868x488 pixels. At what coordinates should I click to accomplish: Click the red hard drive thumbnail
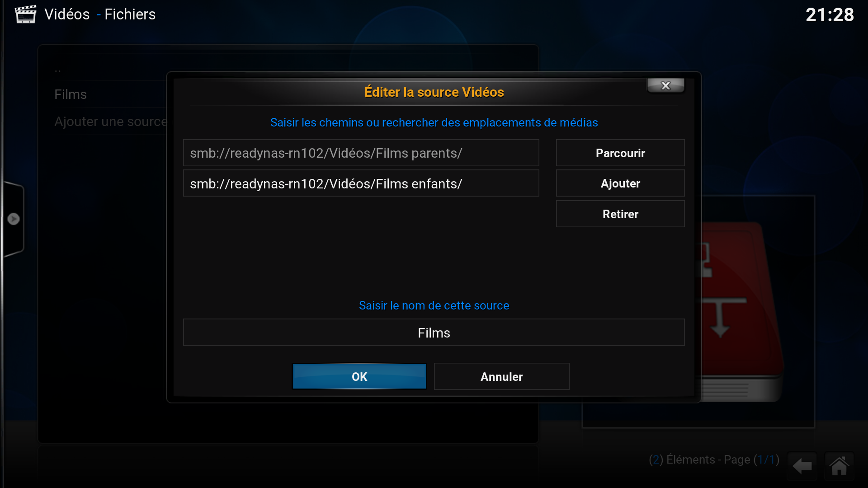(741, 312)
